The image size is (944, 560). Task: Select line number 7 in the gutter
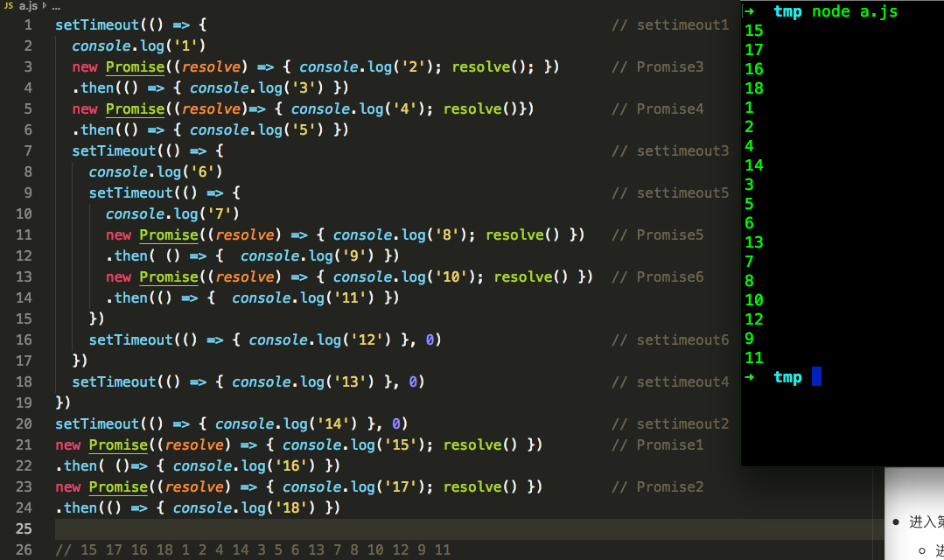[28, 150]
